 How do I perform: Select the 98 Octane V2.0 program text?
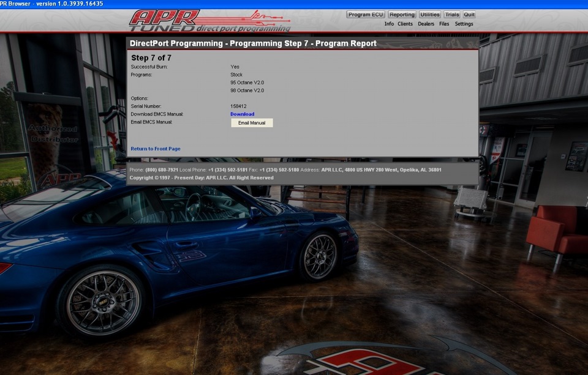[x=247, y=91]
